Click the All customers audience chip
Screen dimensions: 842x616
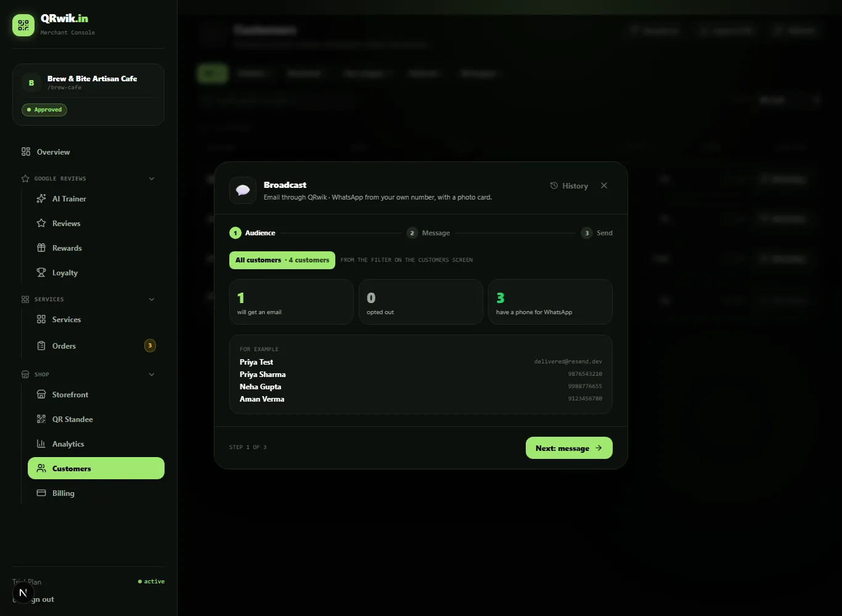[x=282, y=260]
